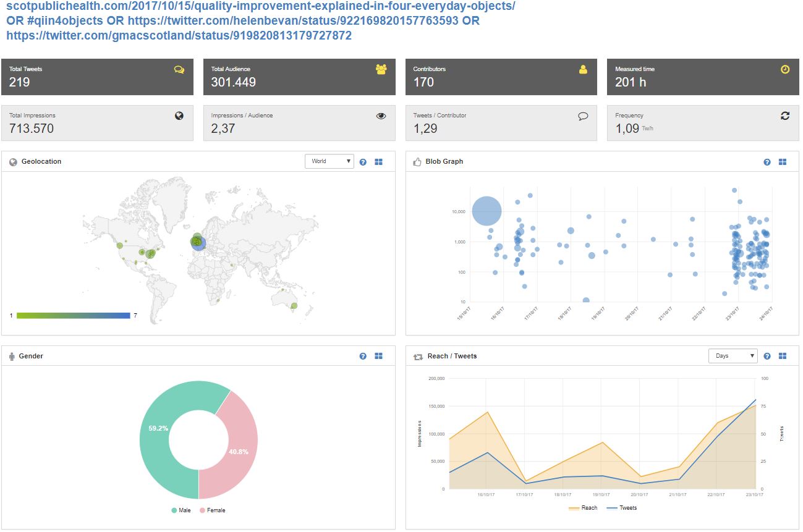Open grid layout icon in Geolocation panel

point(379,162)
